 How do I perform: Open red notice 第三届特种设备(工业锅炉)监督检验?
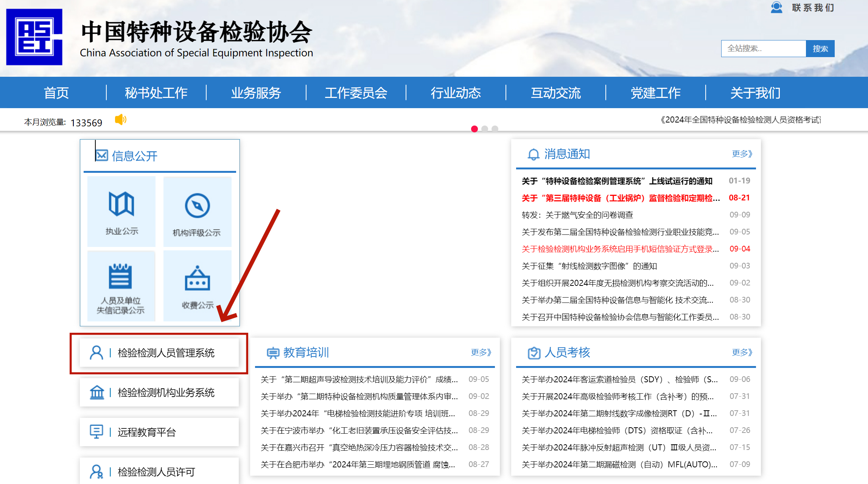tap(621, 198)
